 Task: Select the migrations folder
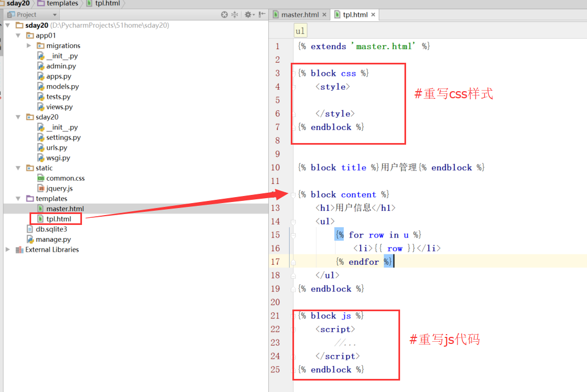(x=63, y=45)
